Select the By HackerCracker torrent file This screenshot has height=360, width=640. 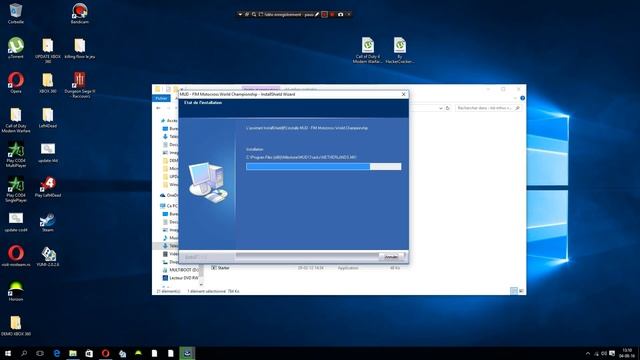point(400,50)
